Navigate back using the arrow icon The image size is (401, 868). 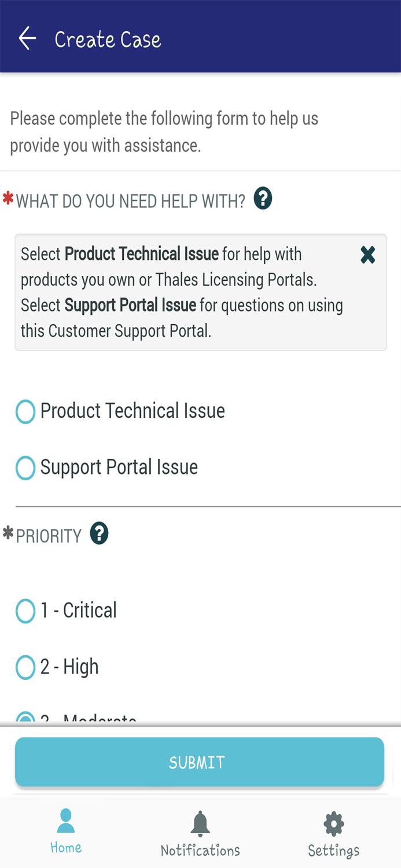pos(27,38)
